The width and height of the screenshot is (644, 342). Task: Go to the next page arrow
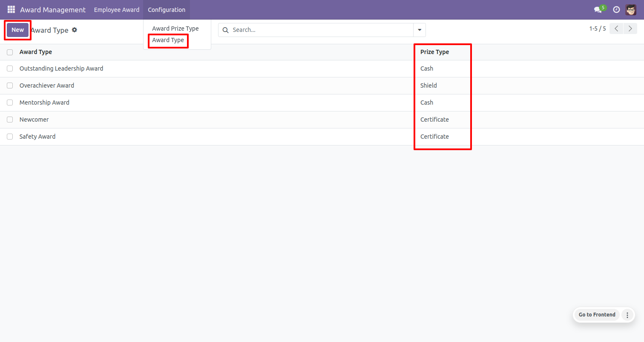click(x=630, y=28)
